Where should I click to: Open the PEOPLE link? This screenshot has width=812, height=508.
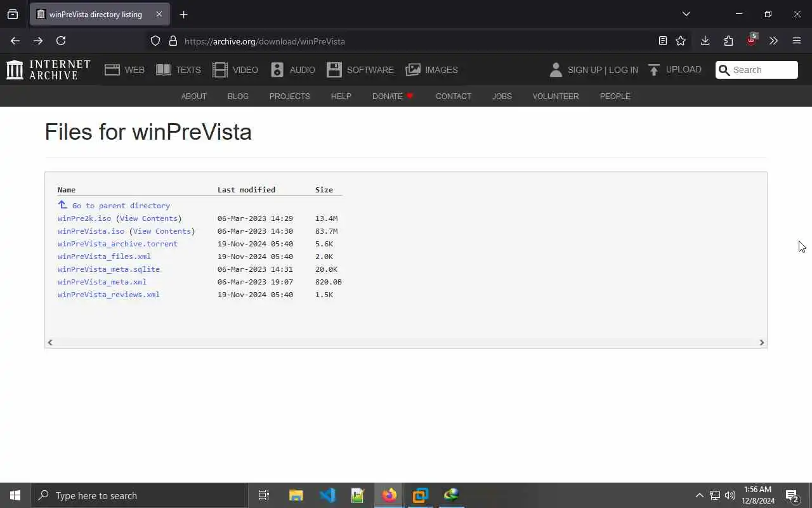(615, 97)
